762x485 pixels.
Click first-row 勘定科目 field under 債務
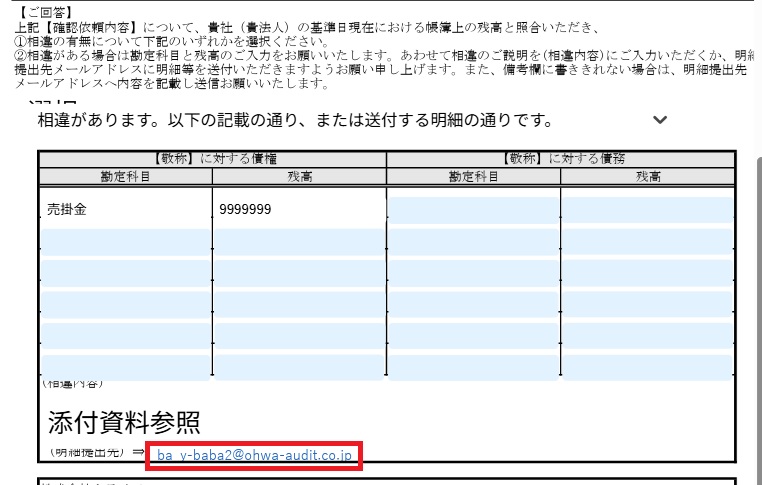473,210
